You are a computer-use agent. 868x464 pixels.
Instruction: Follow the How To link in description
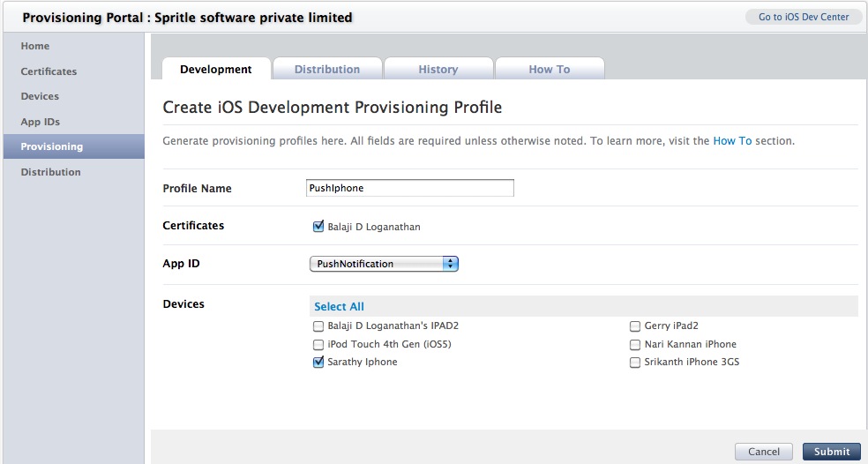click(732, 141)
